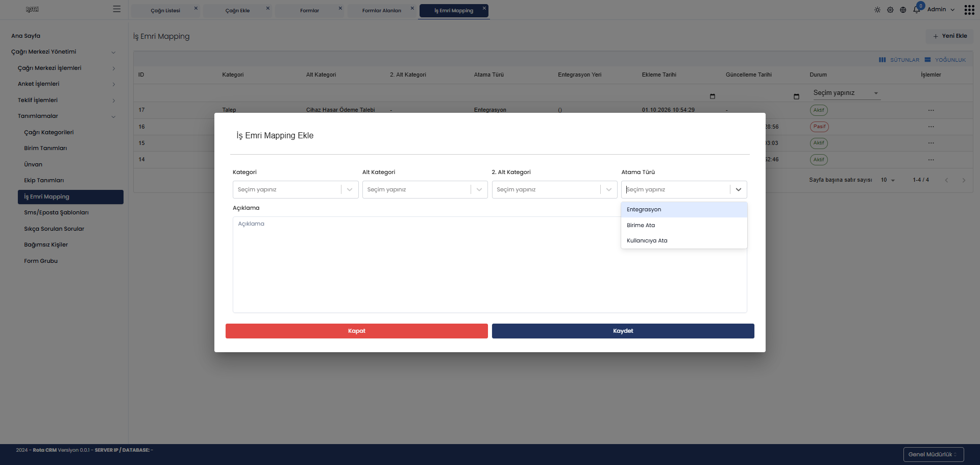The image size is (980, 465).
Task: Open the apps grid icon
Action: point(969,10)
